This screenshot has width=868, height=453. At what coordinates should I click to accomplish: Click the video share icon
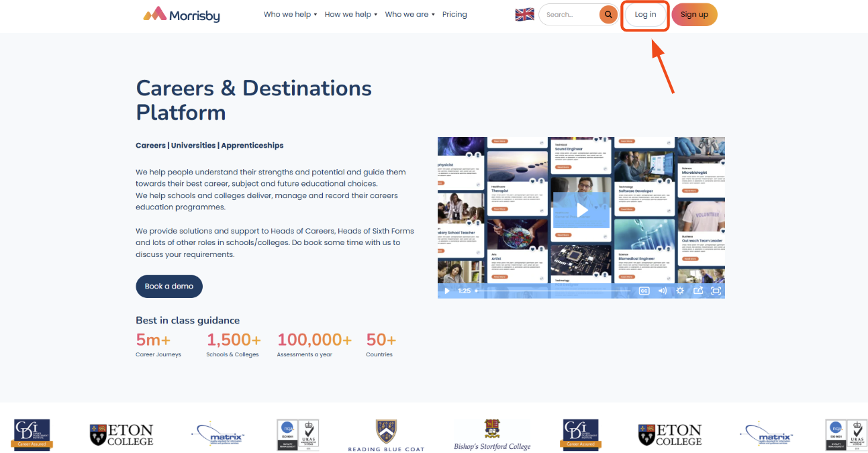coord(698,291)
